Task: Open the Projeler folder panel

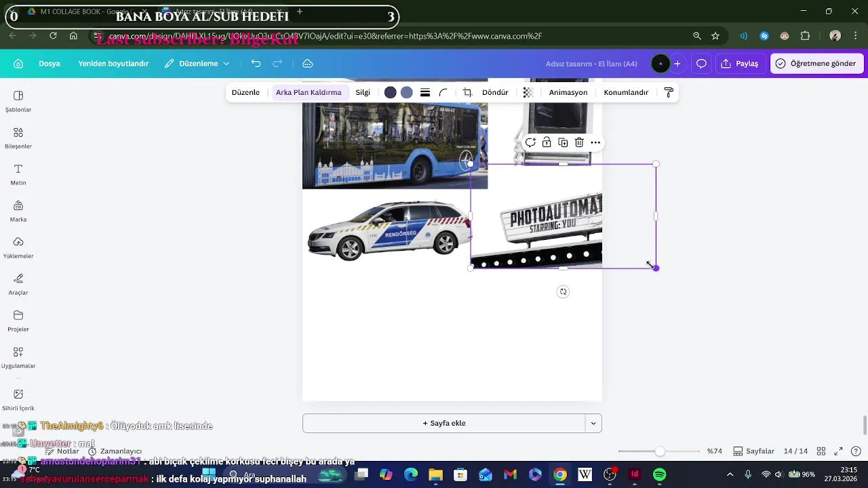Action: pyautogui.click(x=18, y=321)
